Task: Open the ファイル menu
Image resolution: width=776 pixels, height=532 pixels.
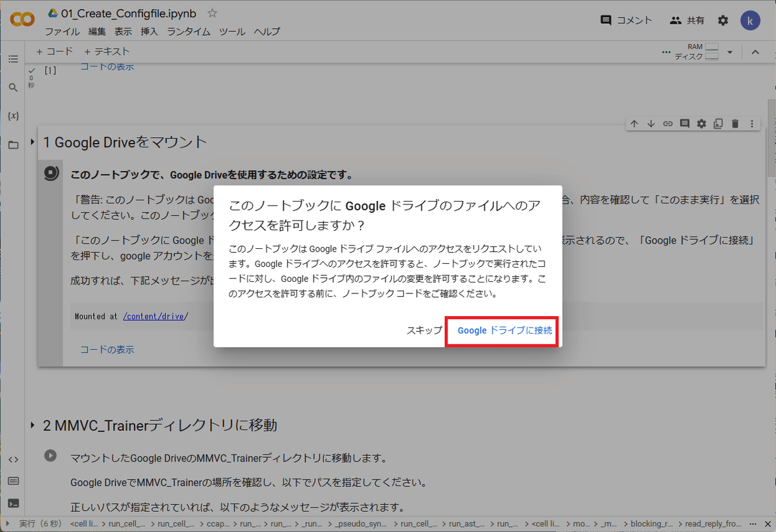Action: pyautogui.click(x=63, y=32)
